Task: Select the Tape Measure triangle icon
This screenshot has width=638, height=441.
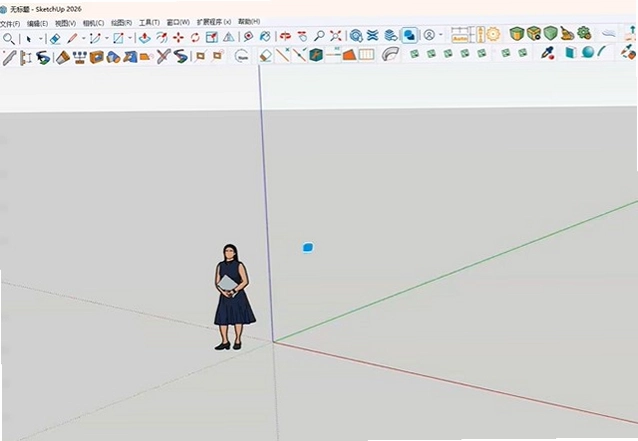Action: point(229,37)
